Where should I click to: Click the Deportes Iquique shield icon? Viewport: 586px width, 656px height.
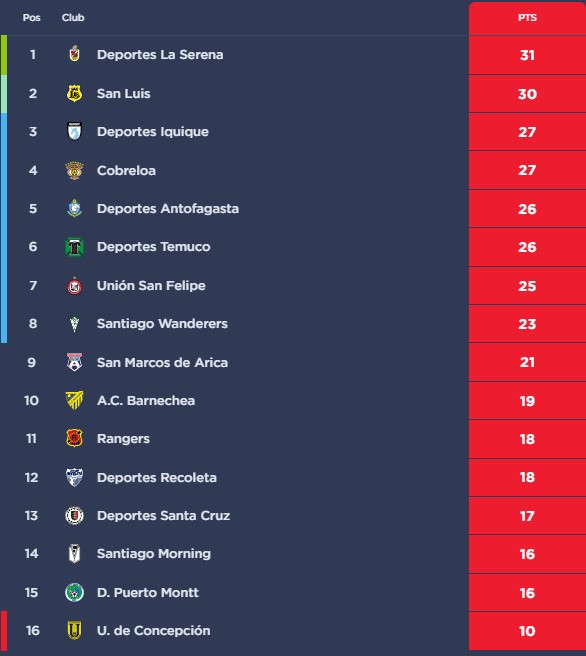point(74,131)
